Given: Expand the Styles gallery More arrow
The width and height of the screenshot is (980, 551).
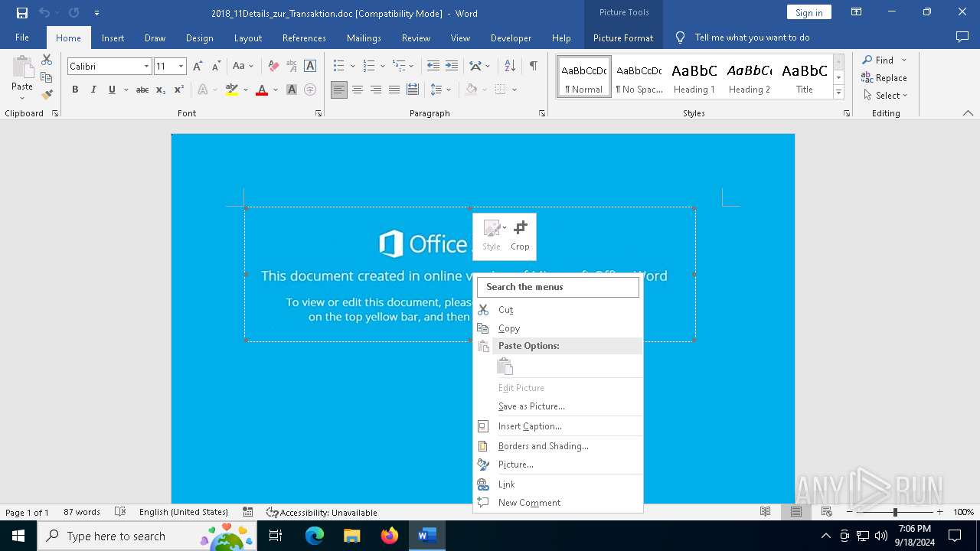Looking at the screenshot, I should pos(838,92).
